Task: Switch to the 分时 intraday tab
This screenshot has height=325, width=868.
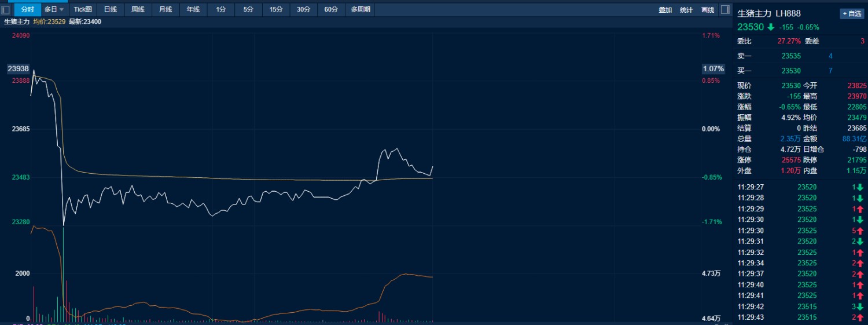Action: [x=27, y=10]
